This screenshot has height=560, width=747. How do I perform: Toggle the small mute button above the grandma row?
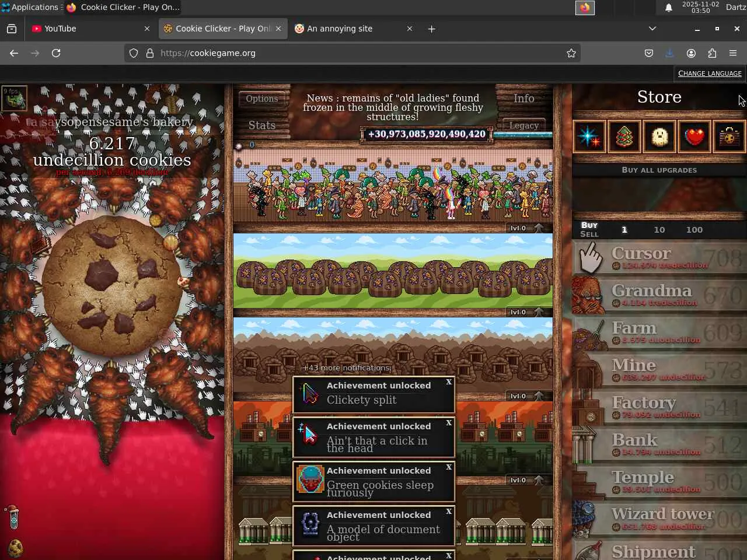[x=239, y=146]
